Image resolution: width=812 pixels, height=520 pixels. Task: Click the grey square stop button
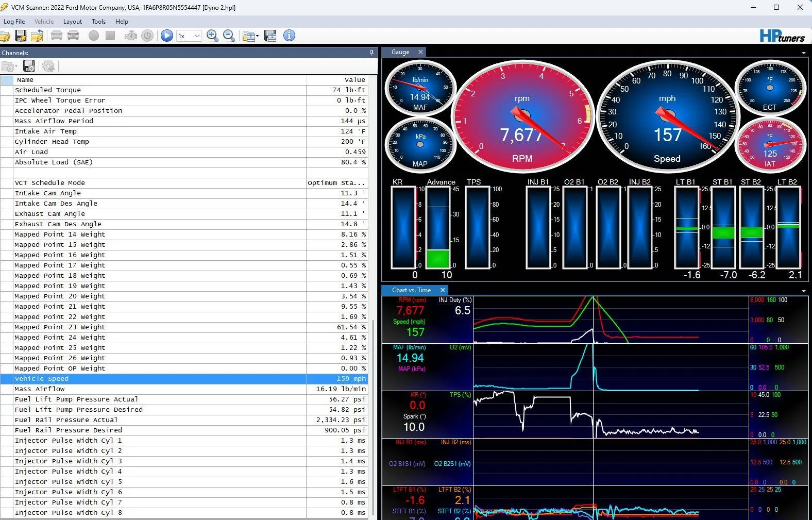[x=110, y=36]
